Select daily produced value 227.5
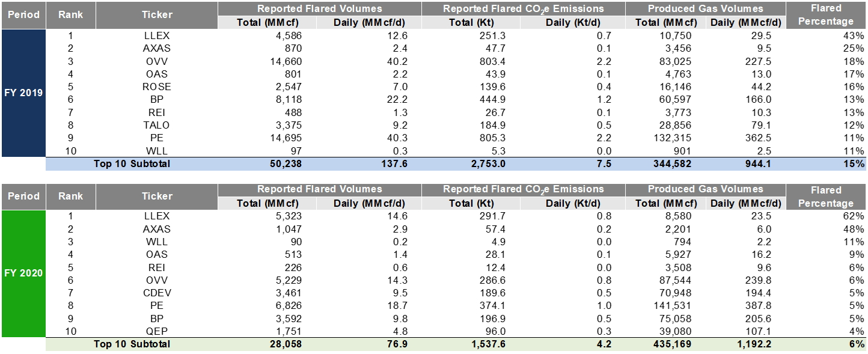 tap(759, 61)
